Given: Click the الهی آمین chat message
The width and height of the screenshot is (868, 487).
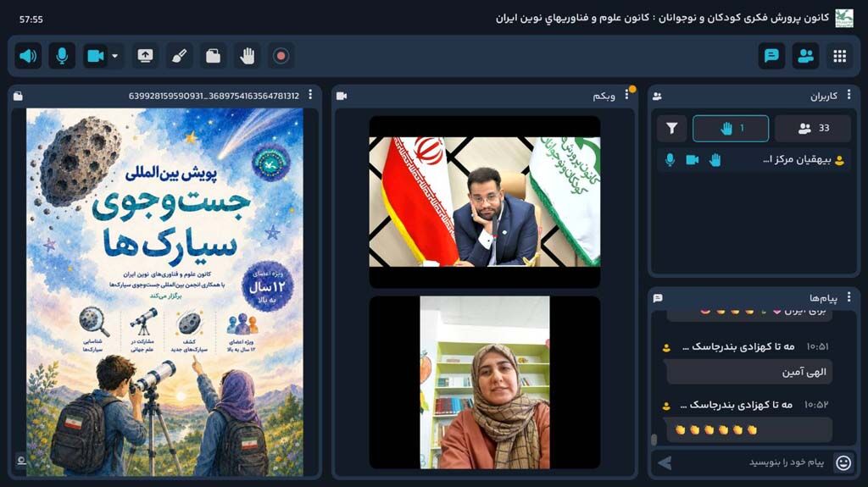Looking at the screenshot, I should pyautogui.click(x=749, y=372).
